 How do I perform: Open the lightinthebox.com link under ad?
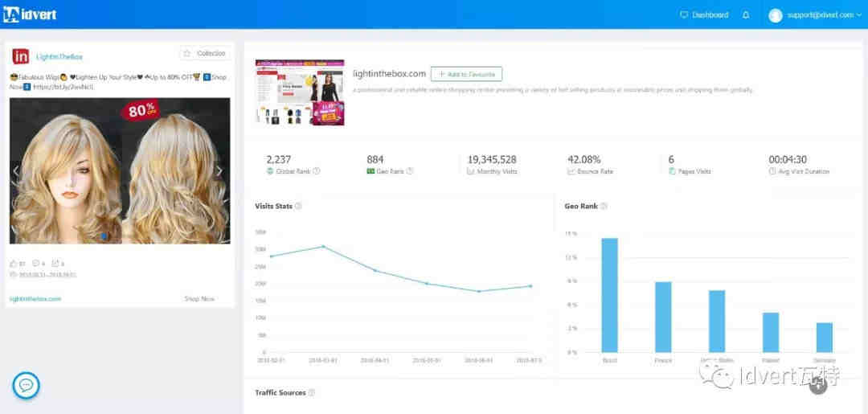[x=35, y=299]
